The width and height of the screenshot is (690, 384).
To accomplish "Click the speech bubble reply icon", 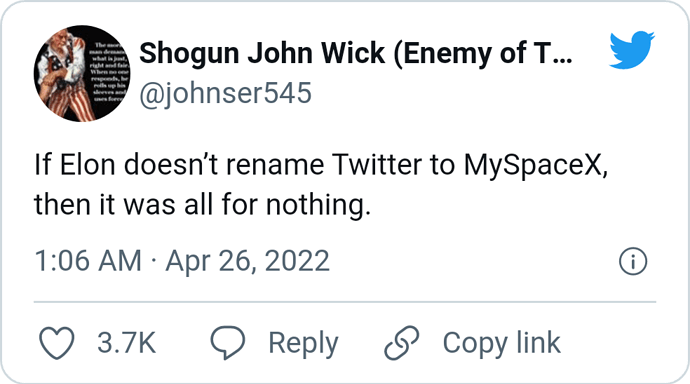I will (228, 343).
